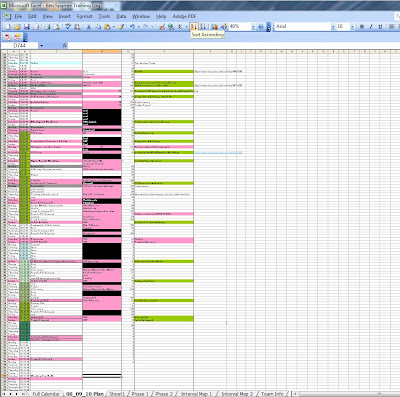Switch to the Full Calendar sheet tab
Viewport: 400px width, 397px height.
pos(46,394)
